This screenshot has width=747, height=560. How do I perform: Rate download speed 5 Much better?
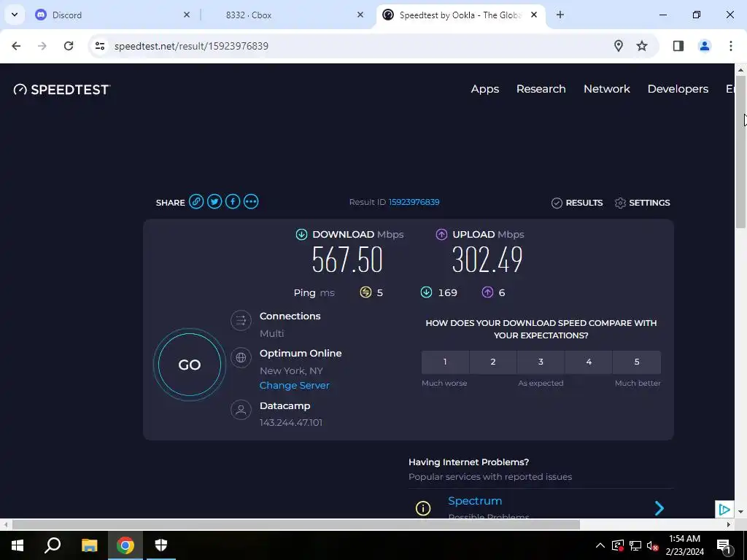point(637,362)
